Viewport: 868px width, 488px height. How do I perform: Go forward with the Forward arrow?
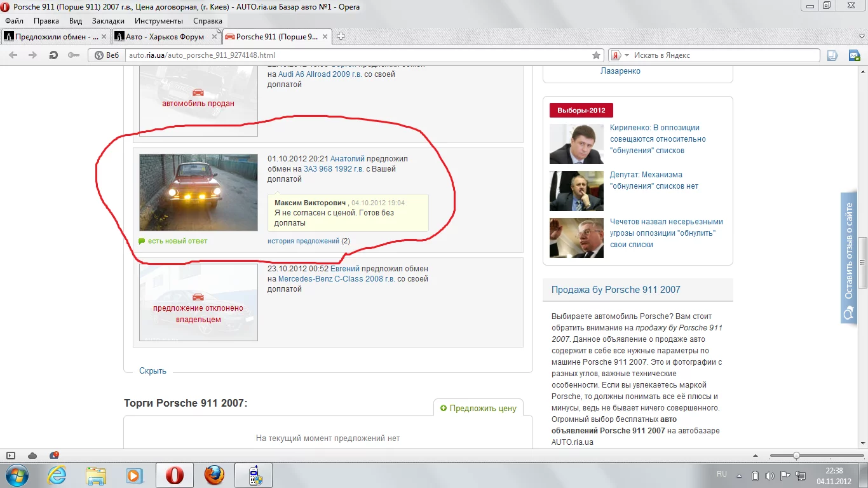point(33,55)
